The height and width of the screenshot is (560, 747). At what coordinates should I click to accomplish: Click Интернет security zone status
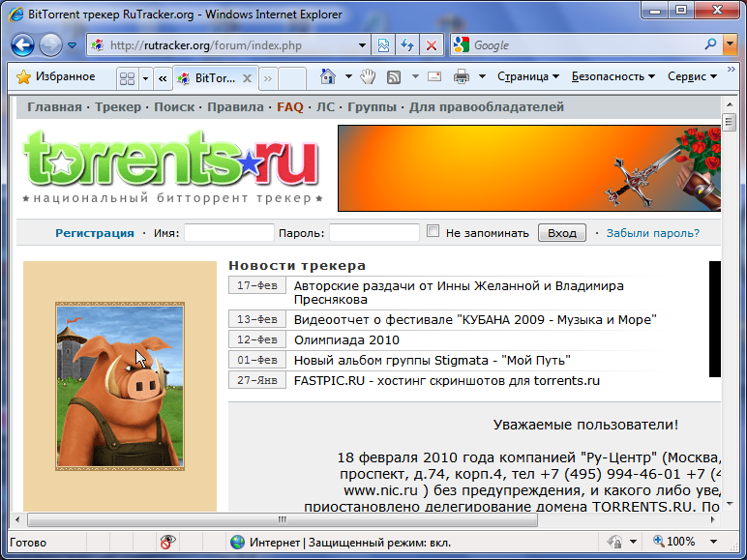(341, 543)
